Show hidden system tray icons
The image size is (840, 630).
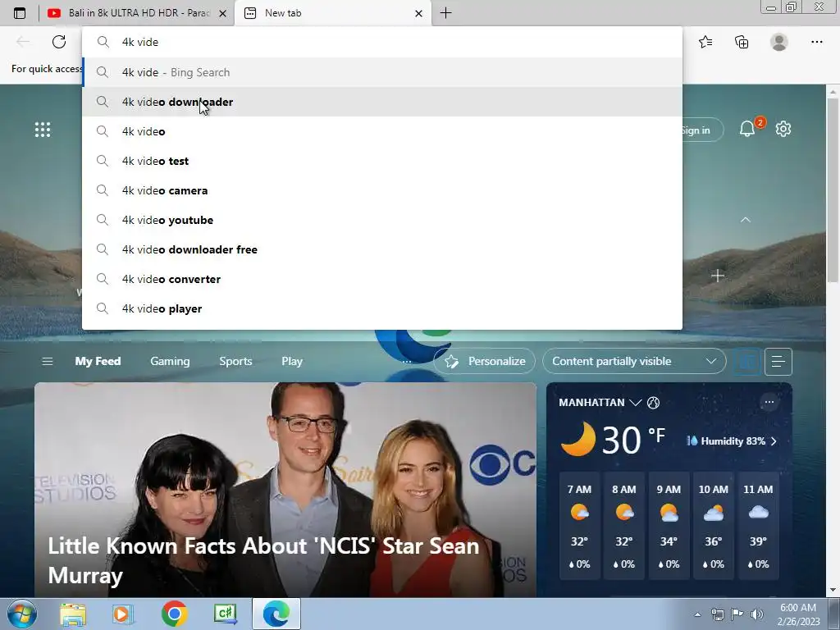[x=697, y=614]
